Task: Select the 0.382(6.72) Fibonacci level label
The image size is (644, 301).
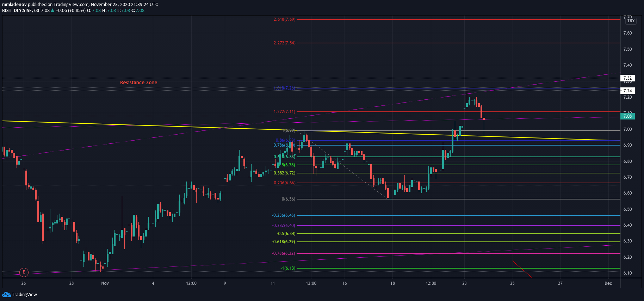Action: 284,173
